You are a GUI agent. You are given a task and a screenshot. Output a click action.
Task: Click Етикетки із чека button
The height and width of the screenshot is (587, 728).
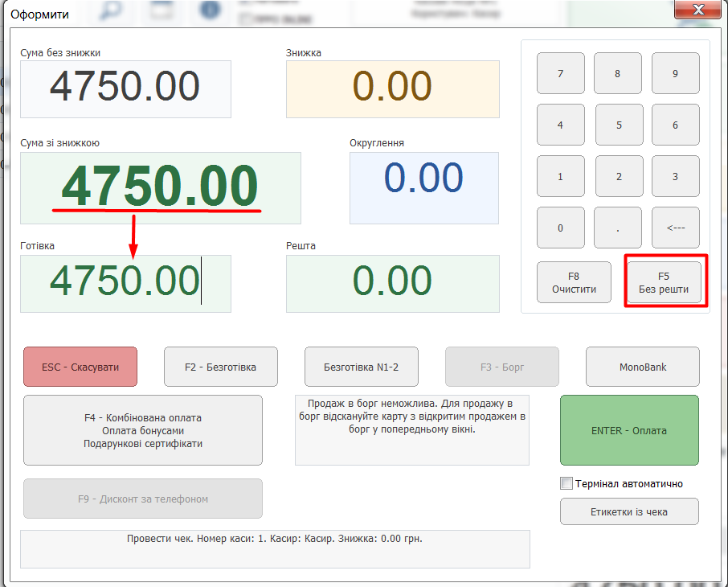pyautogui.click(x=629, y=511)
